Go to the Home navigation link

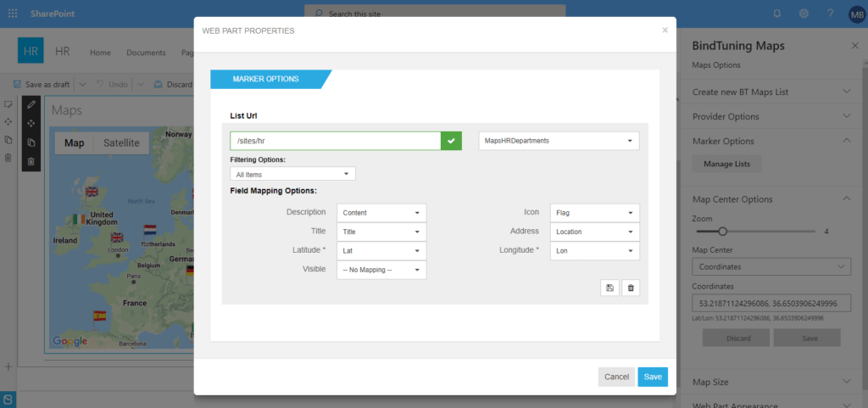tap(100, 53)
